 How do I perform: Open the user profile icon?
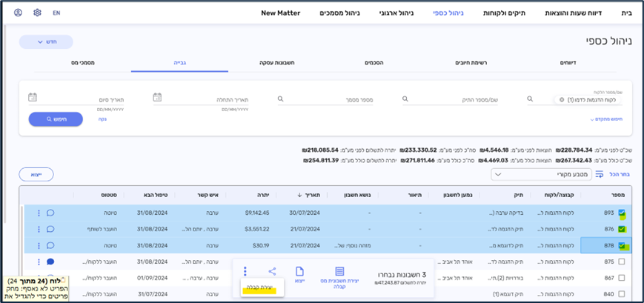click(x=18, y=13)
